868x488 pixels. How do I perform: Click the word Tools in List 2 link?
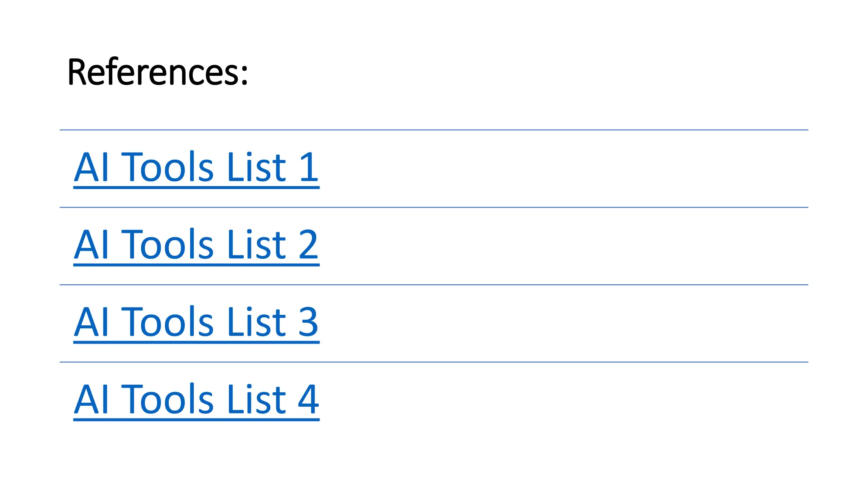click(167, 244)
